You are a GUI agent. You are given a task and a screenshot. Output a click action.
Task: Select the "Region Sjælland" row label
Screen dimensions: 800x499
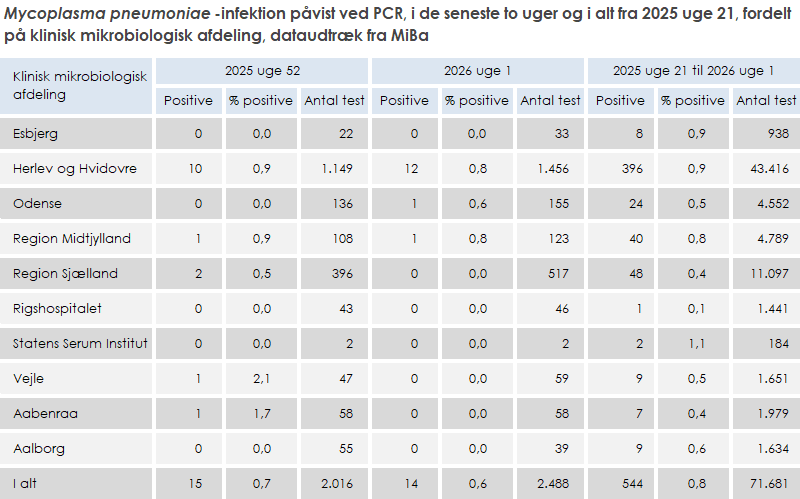click(x=65, y=274)
